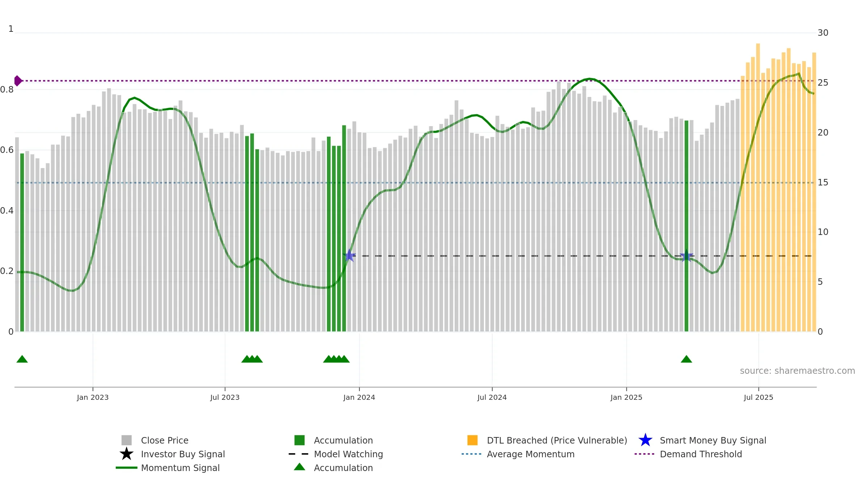Click the green triangle cluster after Jul 2023
The width and height of the screenshot is (868, 488).
(252, 359)
